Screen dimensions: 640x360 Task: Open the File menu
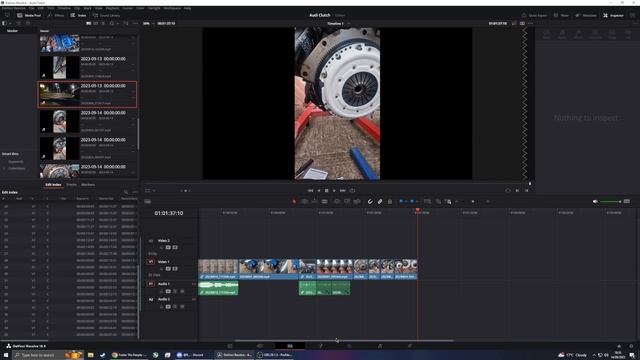click(x=31, y=8)
